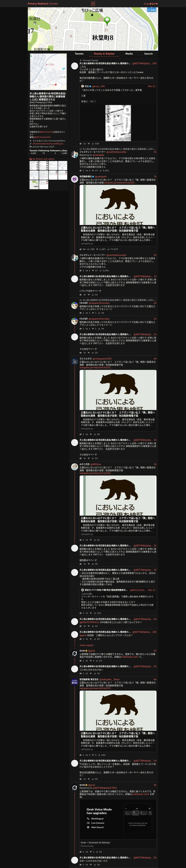186x868 pixels.
Task: Open the first thumbnail in the media grid
Action: click(34, 165)
